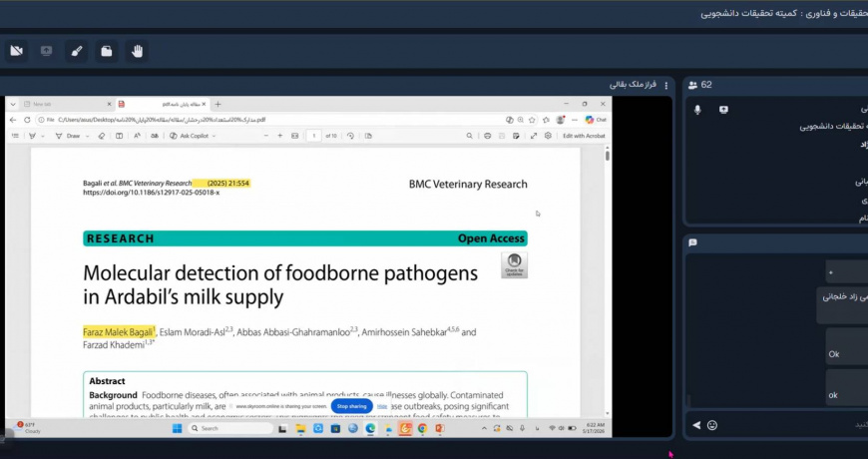Reload the page in Edge
The image size is (868, 459).
click(x=27, y=120)
